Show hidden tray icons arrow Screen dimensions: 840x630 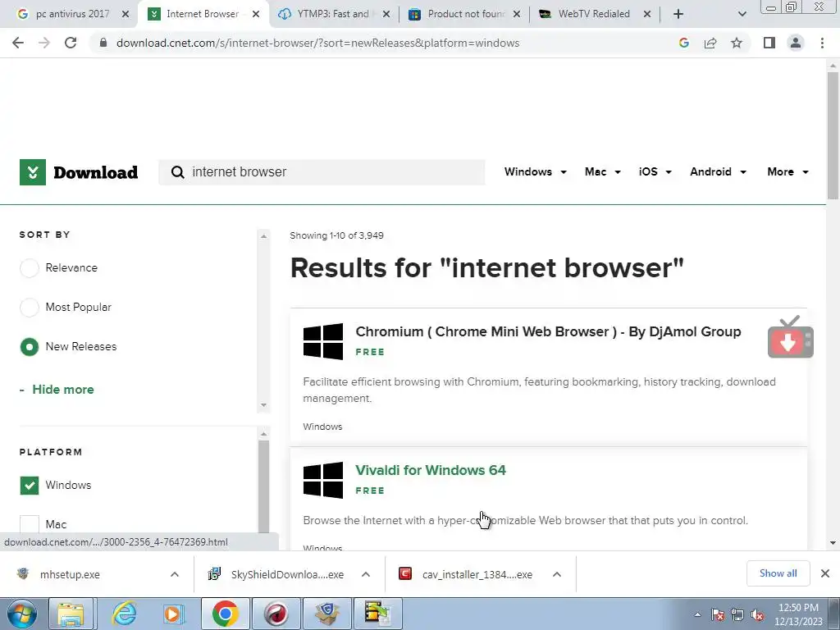(697, 615)
